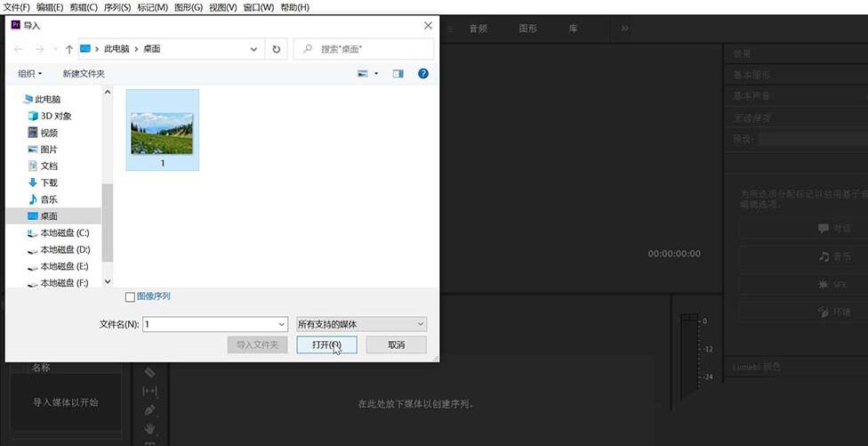The image size is (868, 446).
Task: Open the 组织 dropdown menu
Action: pos(30,74)
